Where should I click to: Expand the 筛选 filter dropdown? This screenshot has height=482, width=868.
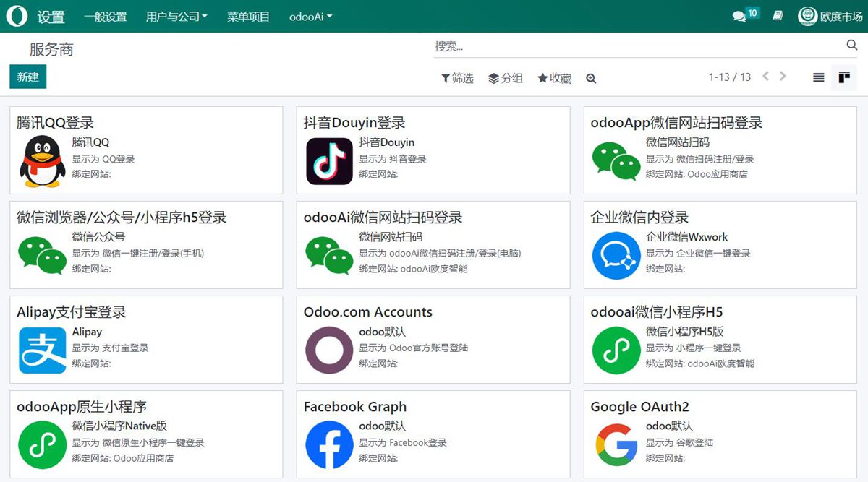point(457,78)
